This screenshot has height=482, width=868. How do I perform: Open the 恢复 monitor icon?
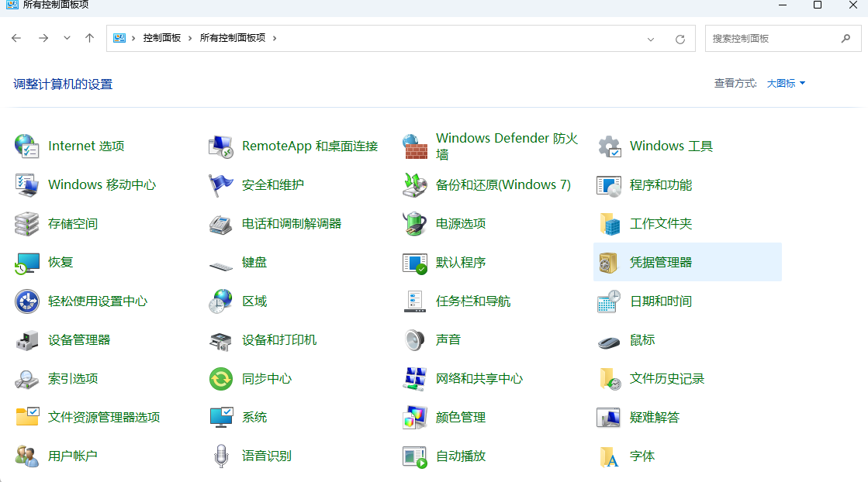pos(26,262)
